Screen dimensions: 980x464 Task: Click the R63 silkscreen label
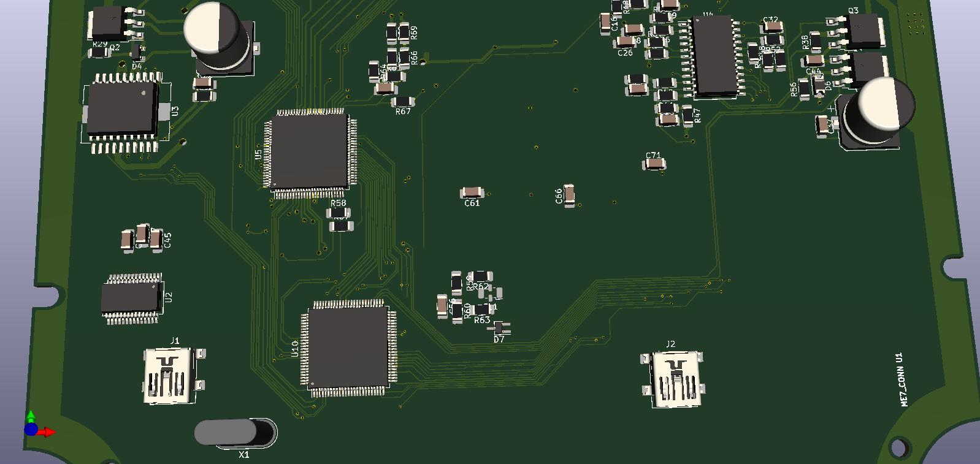coord(482,320)
